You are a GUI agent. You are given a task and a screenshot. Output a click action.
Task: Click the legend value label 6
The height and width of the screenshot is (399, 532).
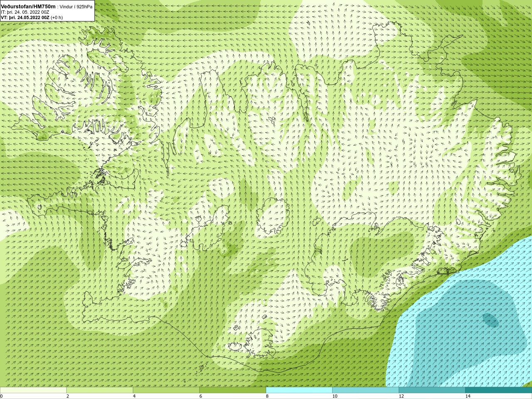[201, 396]
